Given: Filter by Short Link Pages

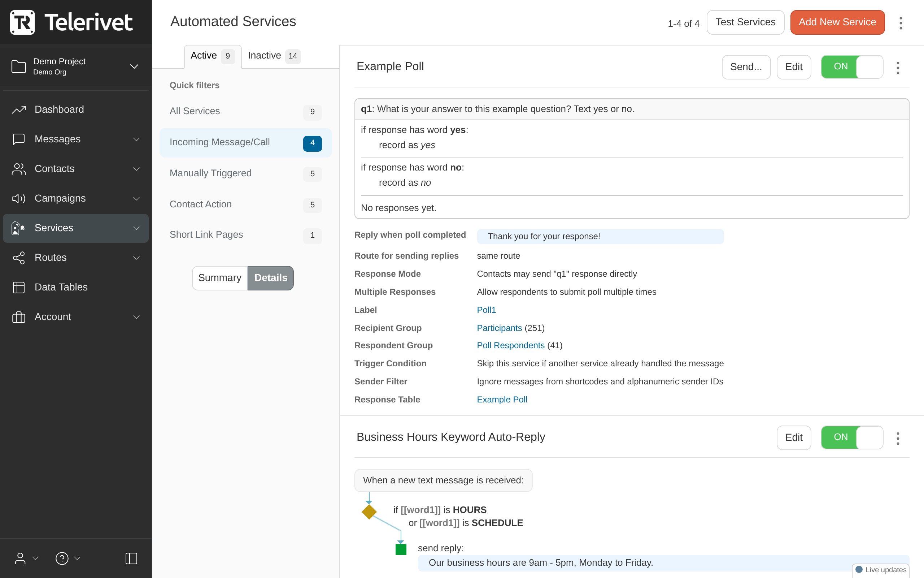Looking at the screenshot, I should (245, 235).
